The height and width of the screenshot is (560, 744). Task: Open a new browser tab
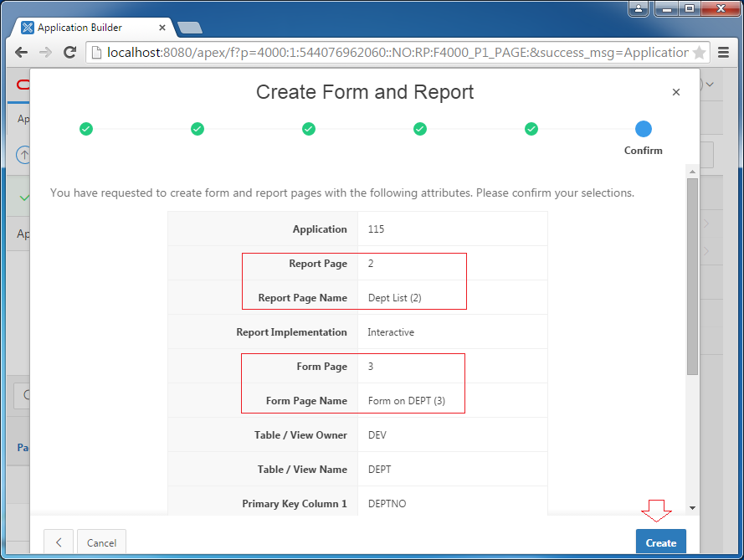tap(190, 28)
